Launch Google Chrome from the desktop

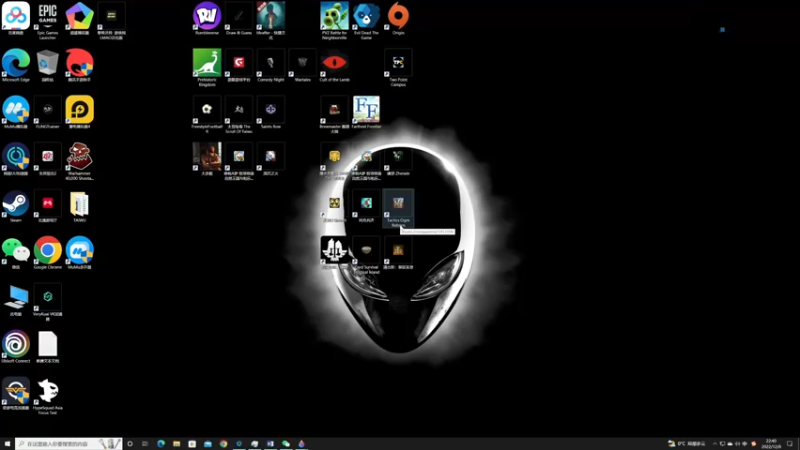click(x=47, y=253)
